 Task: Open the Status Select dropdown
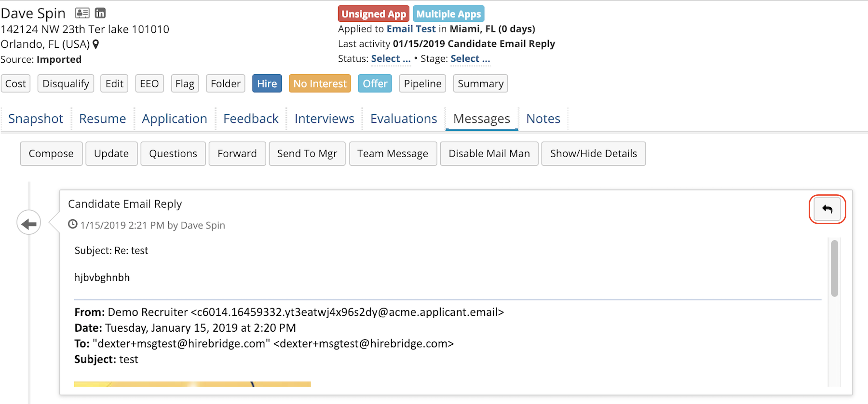point(391,59)
